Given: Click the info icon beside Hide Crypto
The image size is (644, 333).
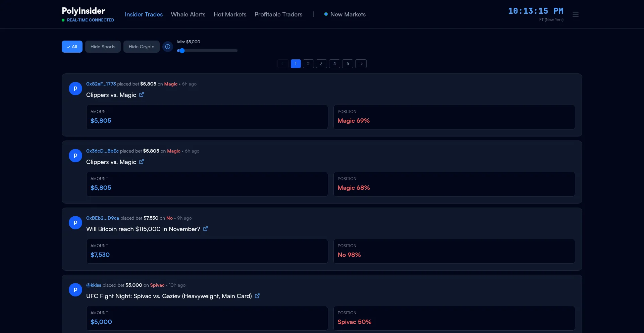Looking at the screenshot, I should click(168, 47).
